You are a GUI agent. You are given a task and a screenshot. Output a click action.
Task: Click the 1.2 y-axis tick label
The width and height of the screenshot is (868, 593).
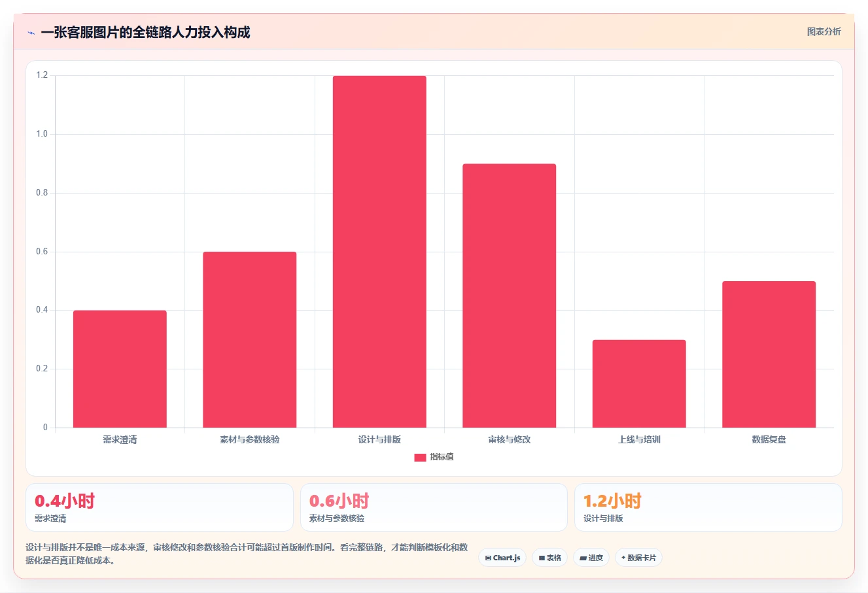tap(42, 76)
